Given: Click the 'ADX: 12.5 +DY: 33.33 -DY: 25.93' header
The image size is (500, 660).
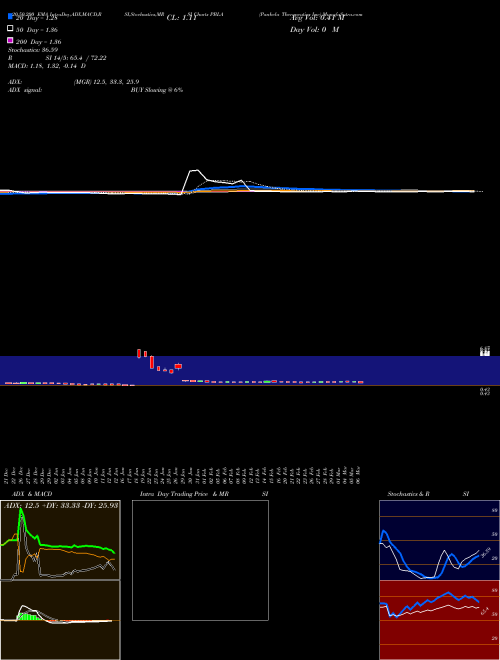Looking at the screenshot, I should (61, 505).
